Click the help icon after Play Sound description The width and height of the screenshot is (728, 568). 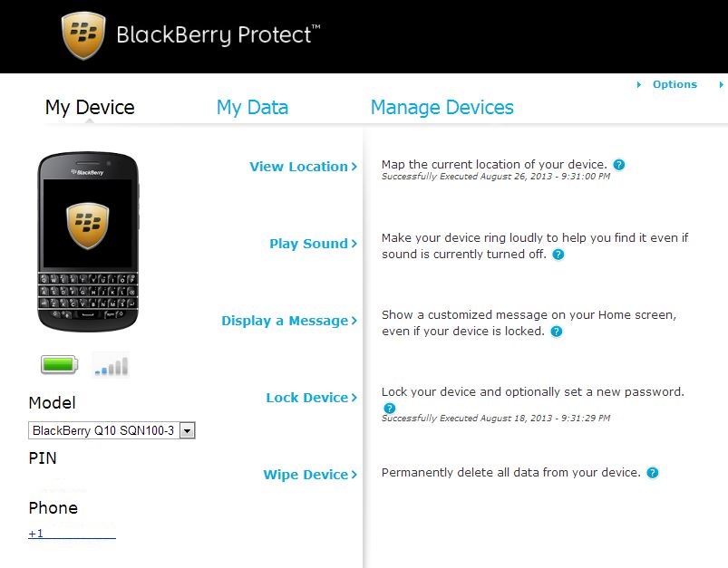(x=559, y=255)
